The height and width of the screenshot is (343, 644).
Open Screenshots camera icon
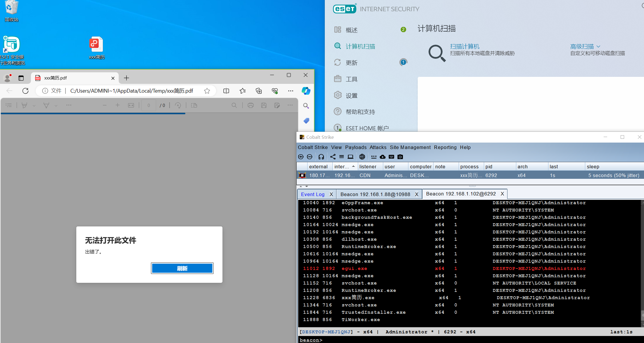coord(400,157)
